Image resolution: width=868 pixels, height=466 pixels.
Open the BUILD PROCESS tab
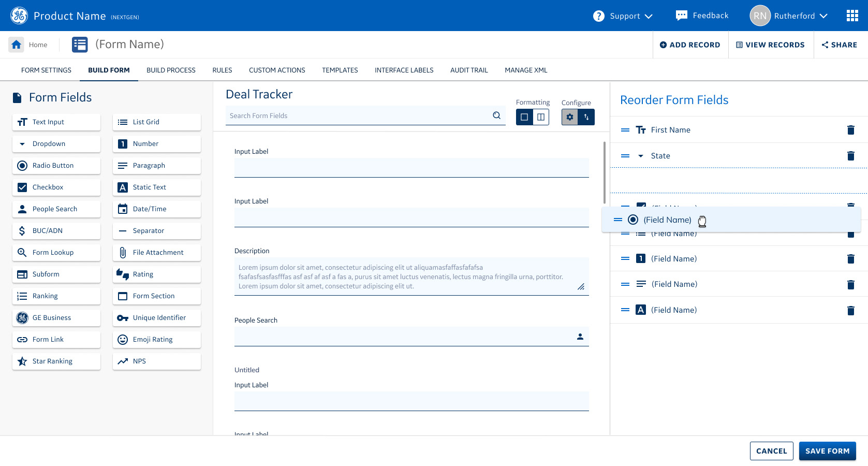[x=171, y=70]
